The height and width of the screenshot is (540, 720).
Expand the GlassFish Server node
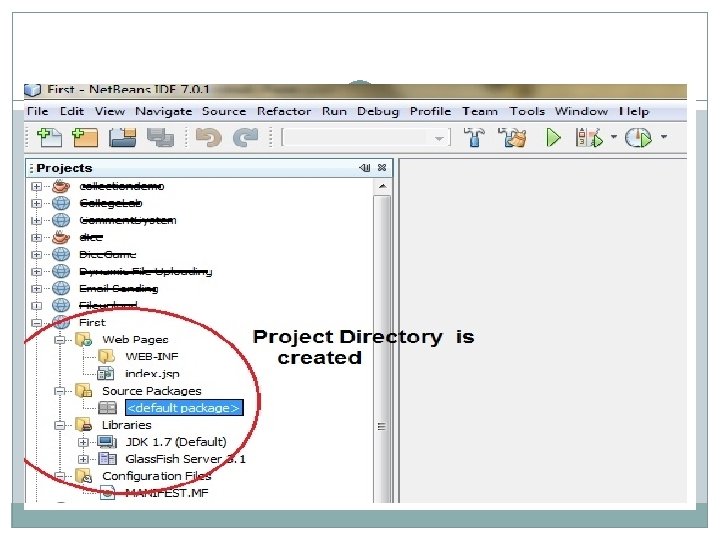tap(83, 459)
